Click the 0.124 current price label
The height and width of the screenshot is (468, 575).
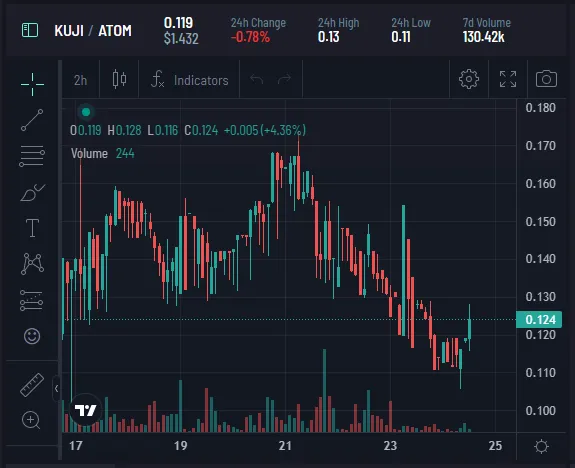[x=539, y=319]
